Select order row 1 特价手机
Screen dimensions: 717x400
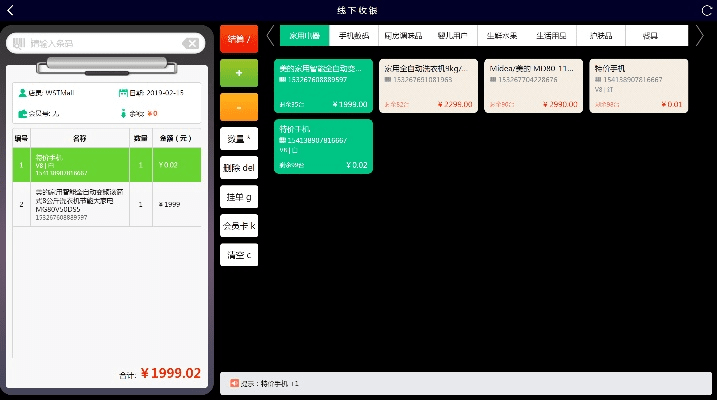tap(107, 165)
